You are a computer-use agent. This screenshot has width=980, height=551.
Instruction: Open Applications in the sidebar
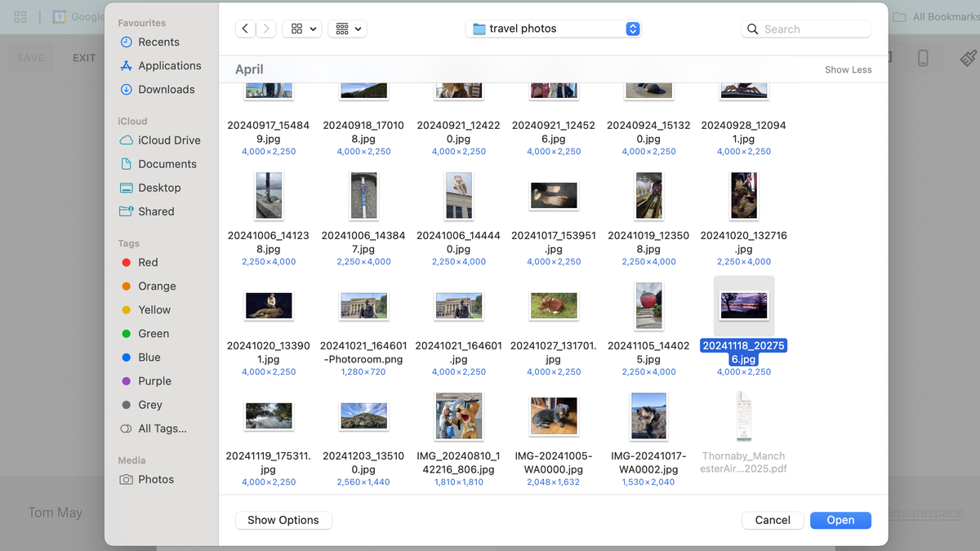click(x=160, y=65)
